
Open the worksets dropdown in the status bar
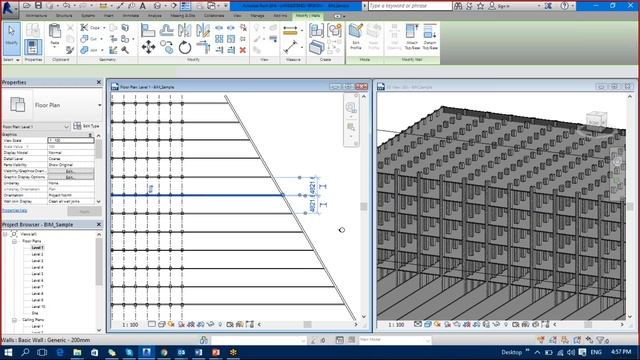tap(303, 340)
